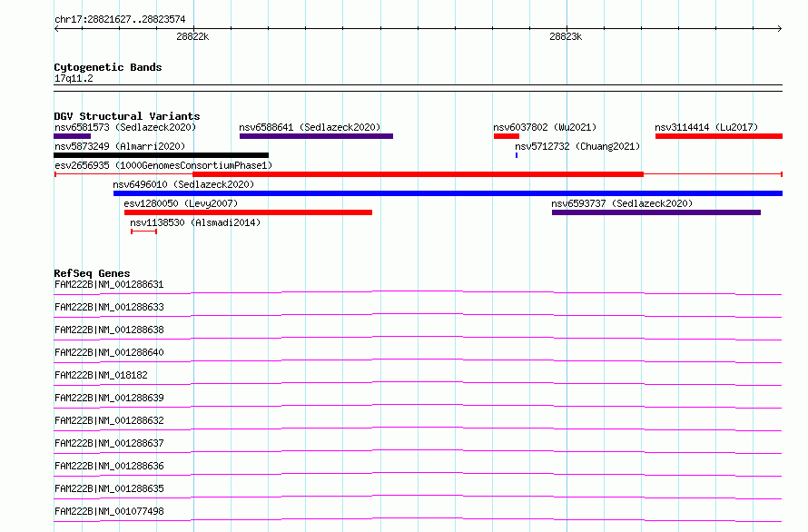Click nsv1138530 (Alsmadi2014) variant label

195,222
